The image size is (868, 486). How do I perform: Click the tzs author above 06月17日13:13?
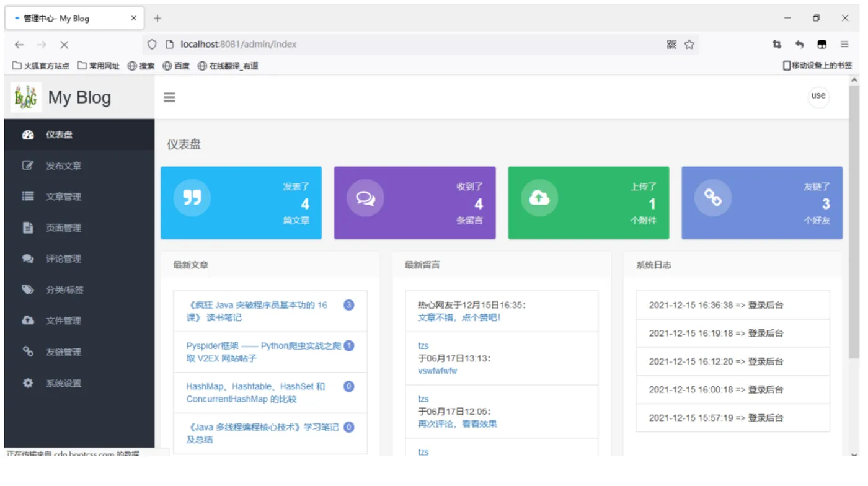coord(423,345)
